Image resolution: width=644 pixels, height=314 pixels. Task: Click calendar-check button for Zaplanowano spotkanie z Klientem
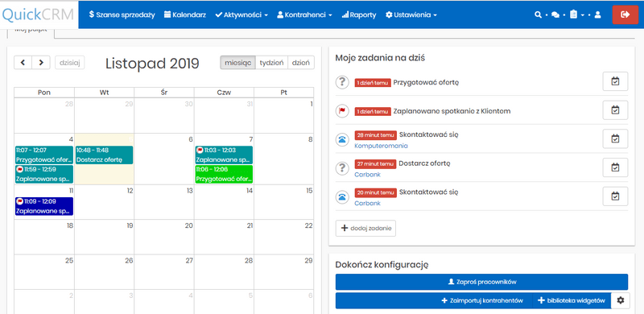(615, 109)
